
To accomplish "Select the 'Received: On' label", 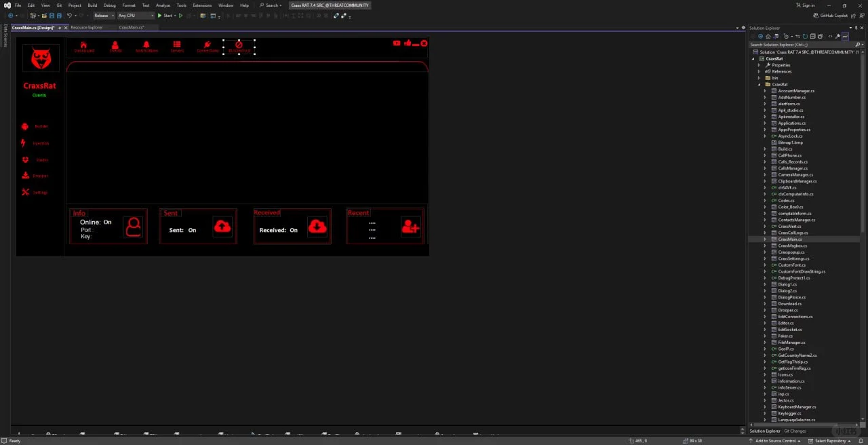I will 279,230.
